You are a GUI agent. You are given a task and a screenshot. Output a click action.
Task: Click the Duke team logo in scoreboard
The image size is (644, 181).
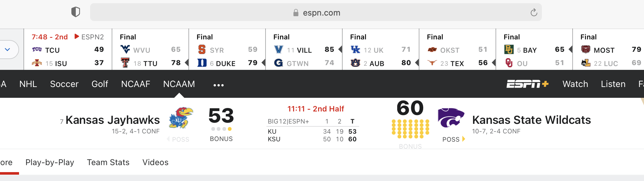[x=202, y=63]
